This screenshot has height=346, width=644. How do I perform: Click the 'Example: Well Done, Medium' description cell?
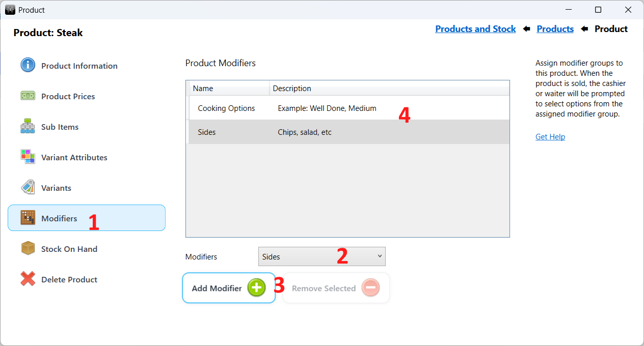click(x=327, y=108)
